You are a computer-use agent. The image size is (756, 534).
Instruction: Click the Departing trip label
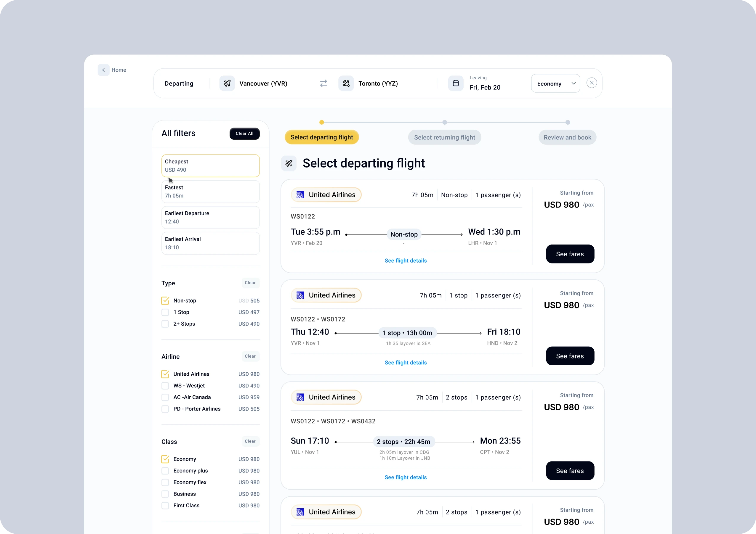coord(179,83)
